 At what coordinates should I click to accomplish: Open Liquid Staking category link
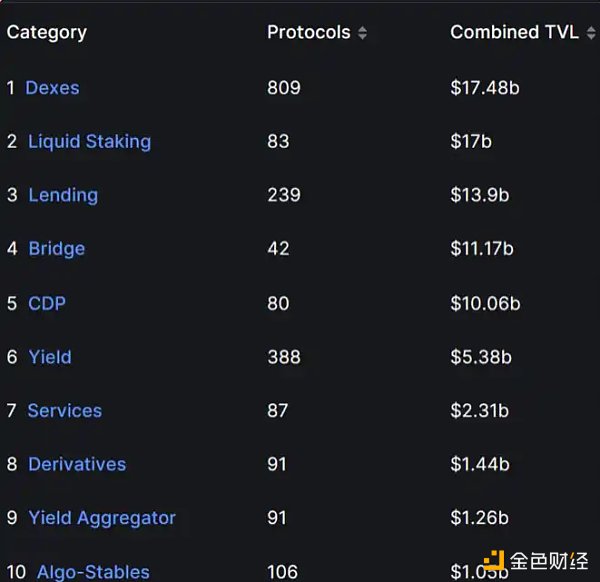point(89,141)
